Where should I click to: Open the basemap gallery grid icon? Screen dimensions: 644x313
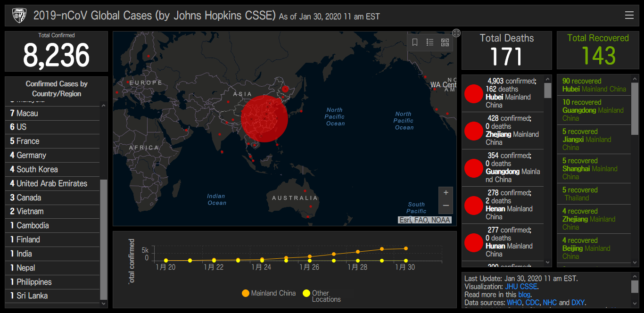tap(445, 42)
